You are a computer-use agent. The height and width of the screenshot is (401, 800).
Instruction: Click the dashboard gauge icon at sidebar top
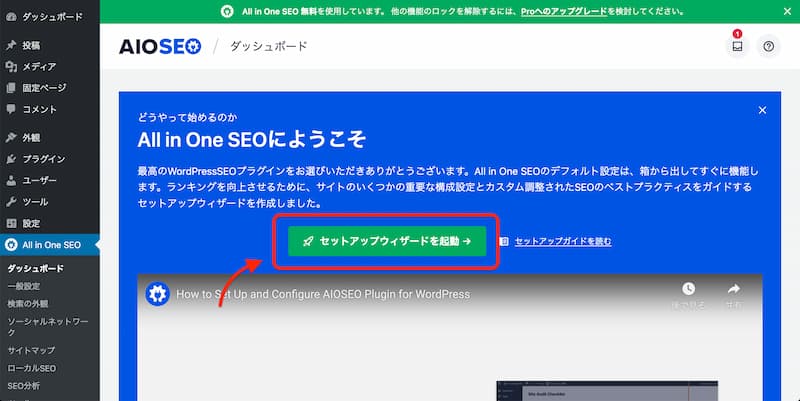click(11, 17)
